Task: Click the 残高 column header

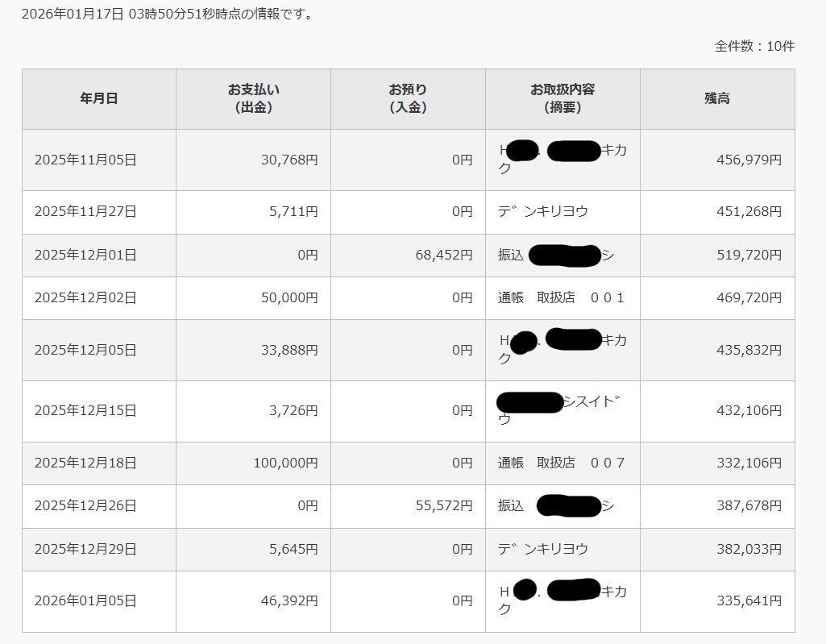Action: click(x=717, y=98)
